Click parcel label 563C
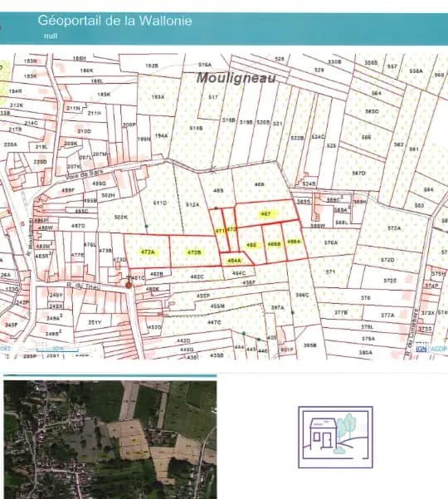 (372, 111)
